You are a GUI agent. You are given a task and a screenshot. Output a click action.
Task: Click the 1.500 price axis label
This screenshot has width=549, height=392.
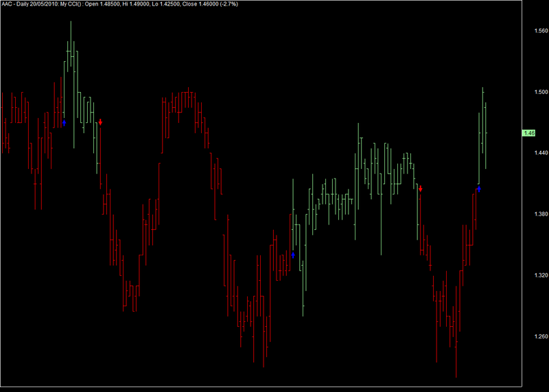[541, 92]
